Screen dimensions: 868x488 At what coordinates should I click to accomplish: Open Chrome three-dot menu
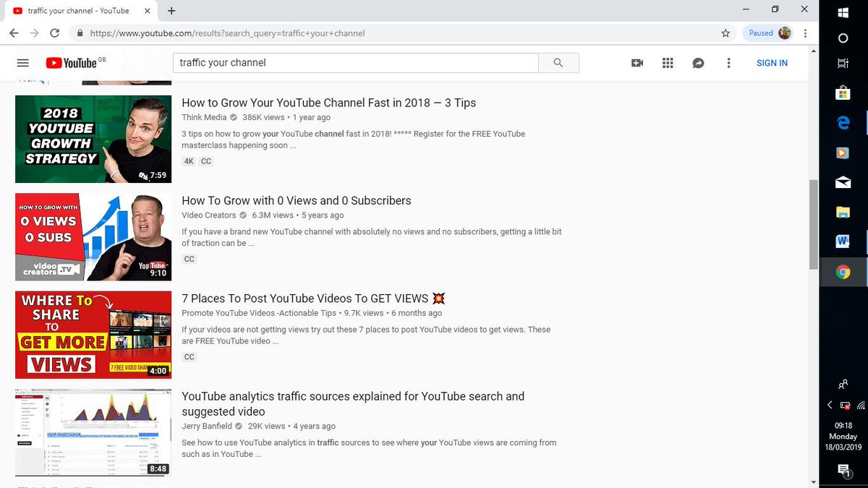(x=807, y=33)
